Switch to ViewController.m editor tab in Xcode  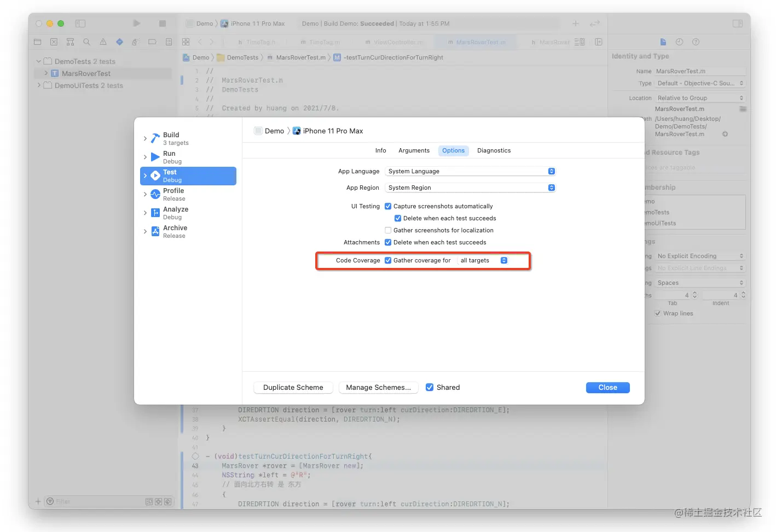click(x=394, y=42)
